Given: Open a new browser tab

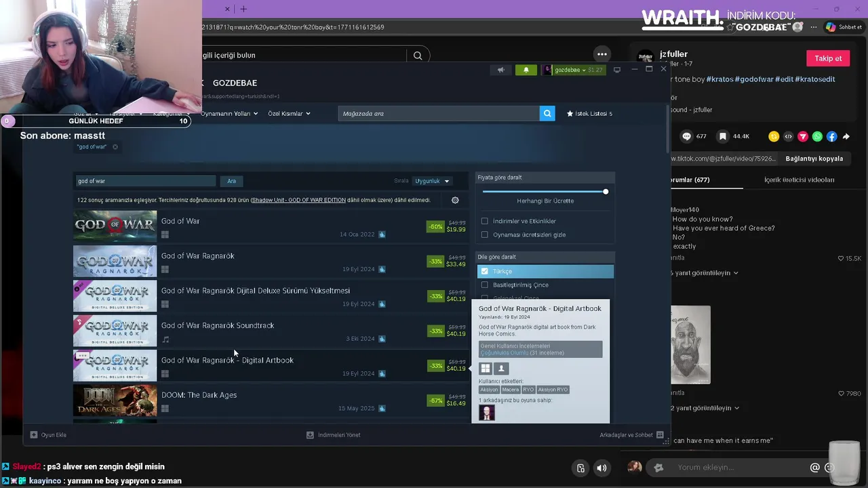Looking at the screenshot, I should [243, 9].
